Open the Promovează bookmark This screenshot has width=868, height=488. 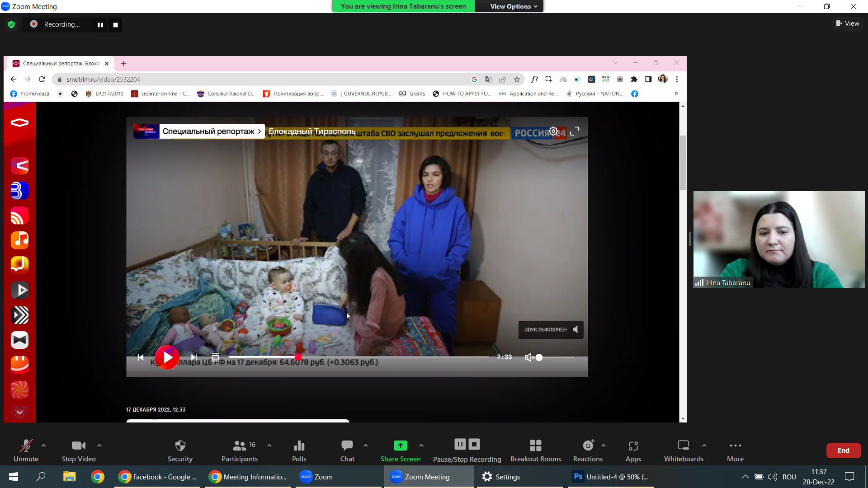tap(30, 94)
